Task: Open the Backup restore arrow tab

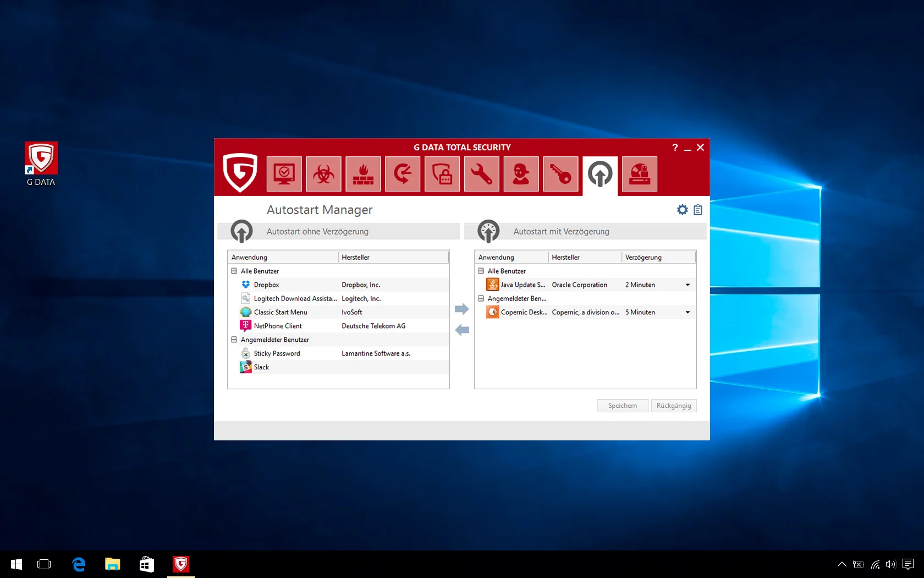Action: (x=403, y=174)
